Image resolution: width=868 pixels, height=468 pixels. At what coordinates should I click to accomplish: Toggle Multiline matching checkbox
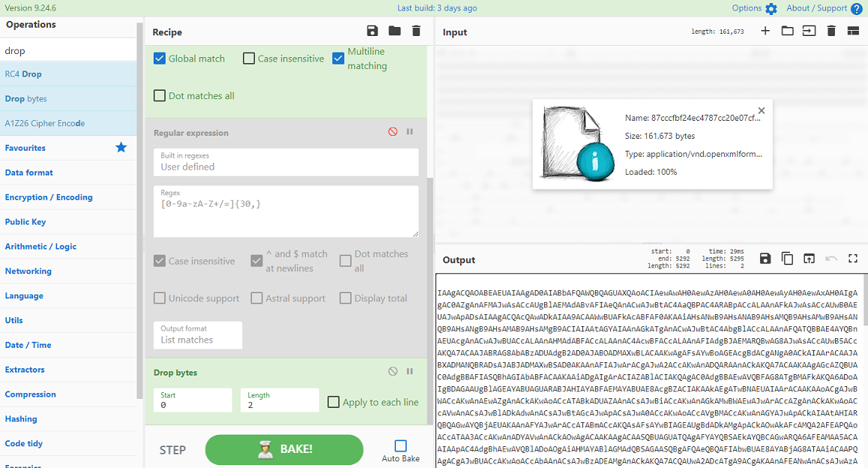(x=338, y=58)
